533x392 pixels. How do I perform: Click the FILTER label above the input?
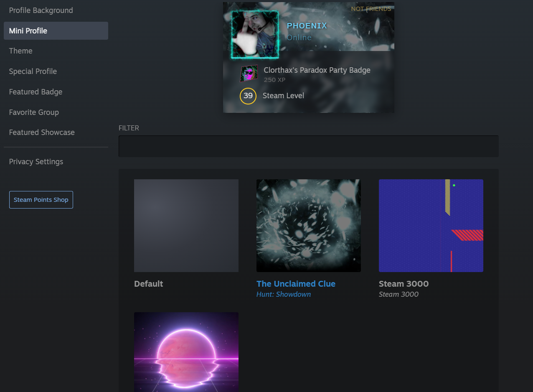point(129,128)
